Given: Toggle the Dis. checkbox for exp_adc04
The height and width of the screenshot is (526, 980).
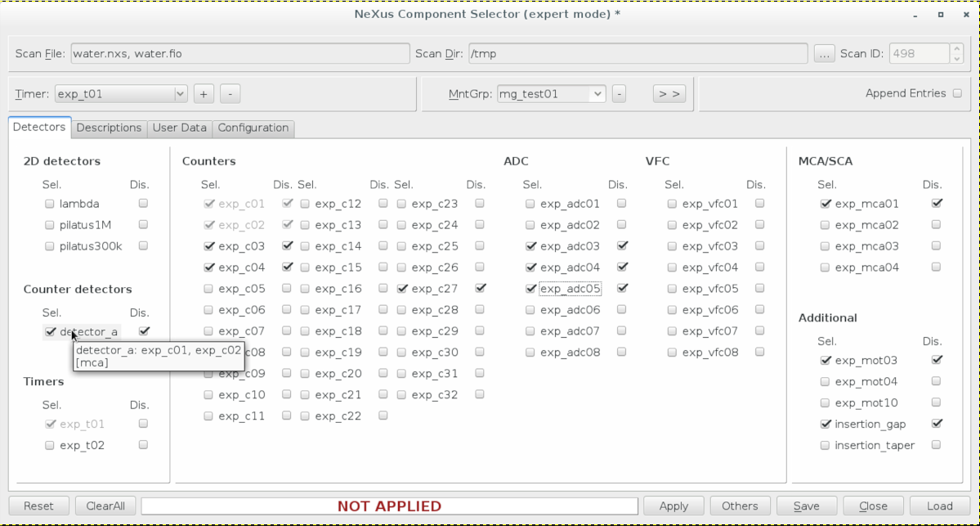Looking at the screenshot, I should coord(623,267).
